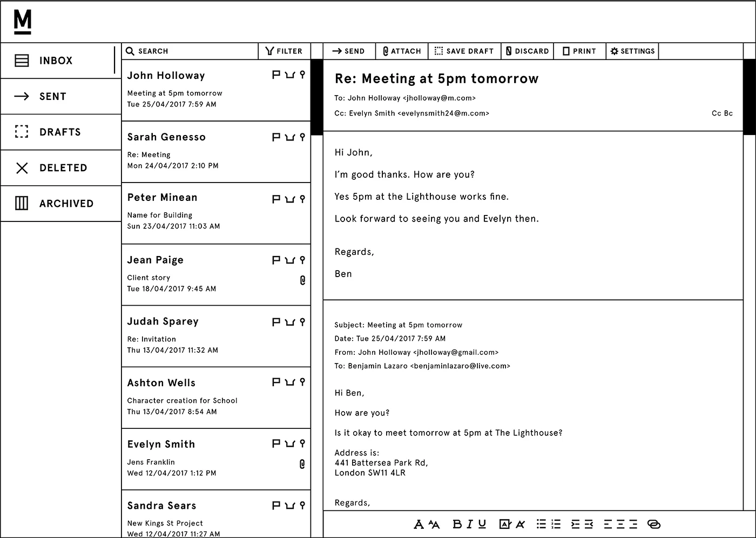
Task: Archive Judah Sparey's email
Action: [290, 322]
